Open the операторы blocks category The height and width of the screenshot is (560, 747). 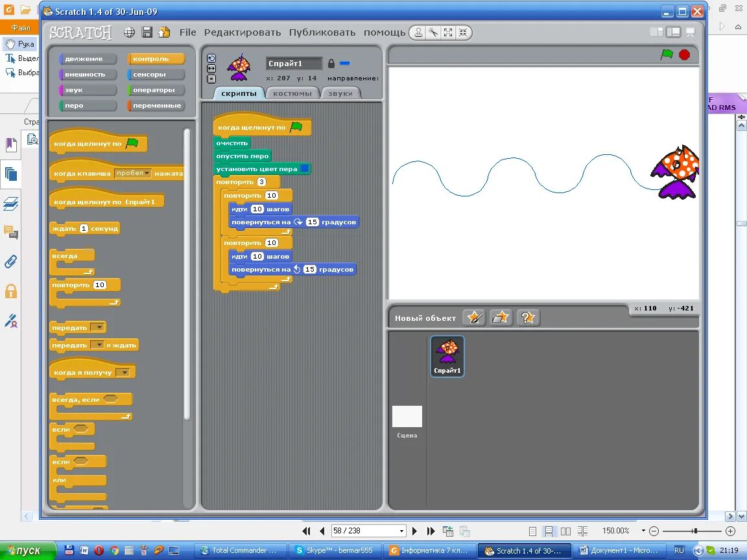pos(156,90)
